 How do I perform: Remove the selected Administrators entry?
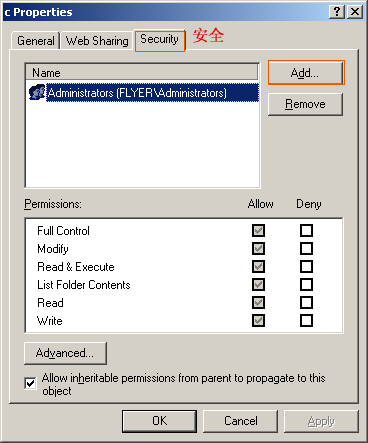(x=305, y=104)
